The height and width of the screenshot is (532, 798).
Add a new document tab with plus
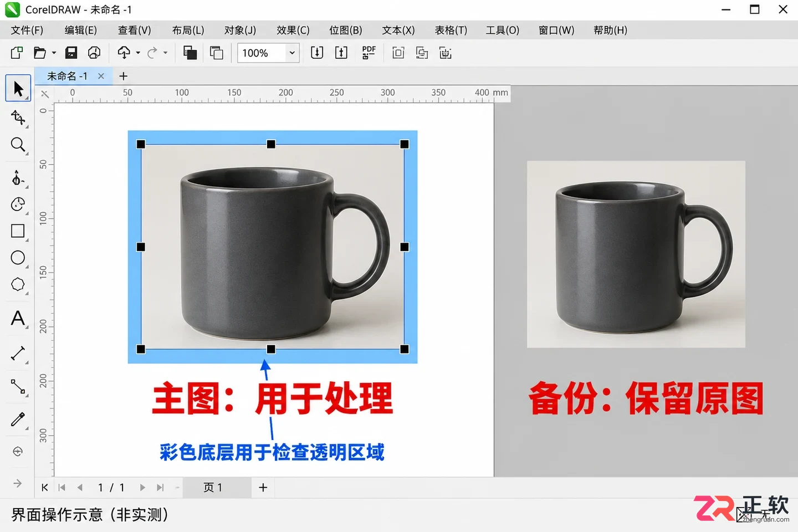(123, 76)
